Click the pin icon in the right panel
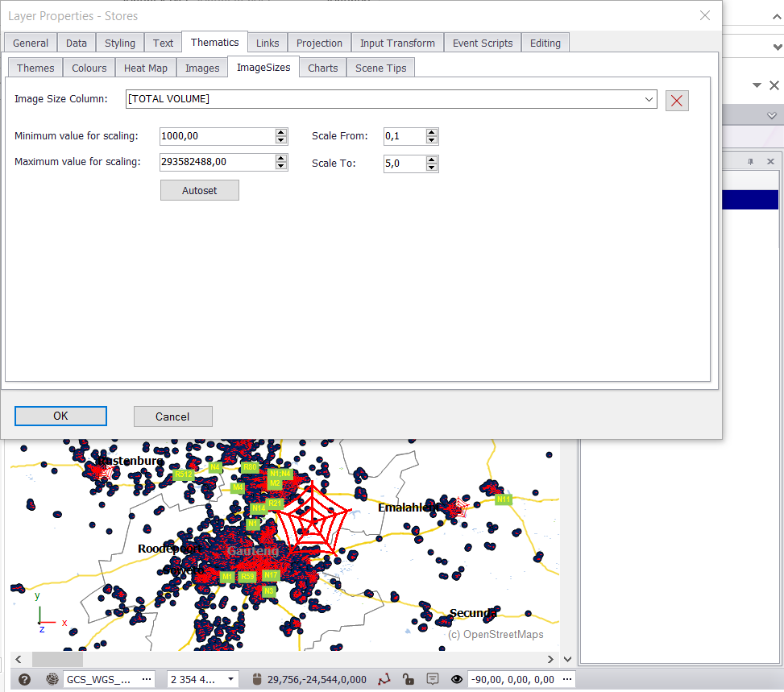The image size is (784, 692). pos(750,161)
